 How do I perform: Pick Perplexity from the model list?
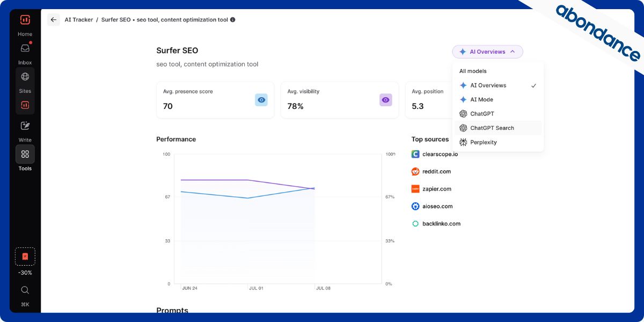pyautogui.click(x=498, y=142)
